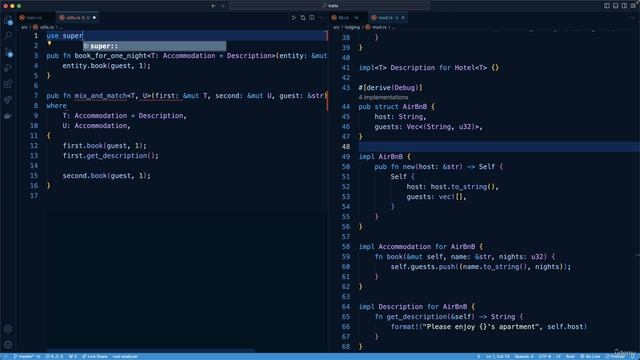Click line number 17 in left editor gutter

(34, 196)
